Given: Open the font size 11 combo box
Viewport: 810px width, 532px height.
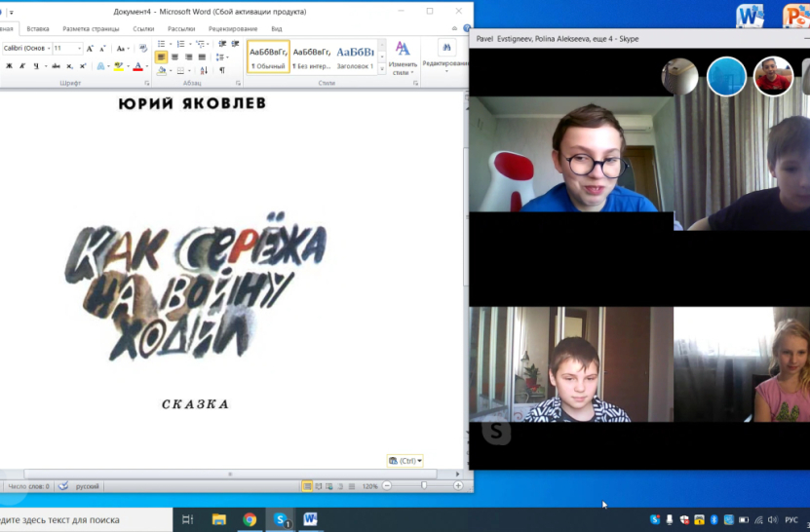Looking at the screenshot, I should [67, 48].
